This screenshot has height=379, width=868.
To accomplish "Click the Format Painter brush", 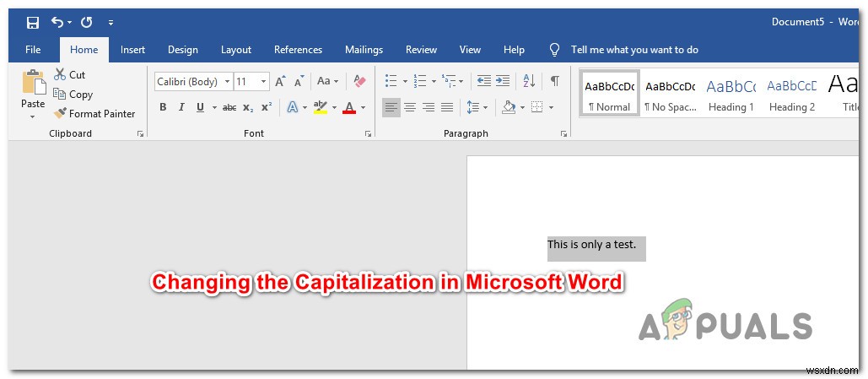I will tap(94, 113).
